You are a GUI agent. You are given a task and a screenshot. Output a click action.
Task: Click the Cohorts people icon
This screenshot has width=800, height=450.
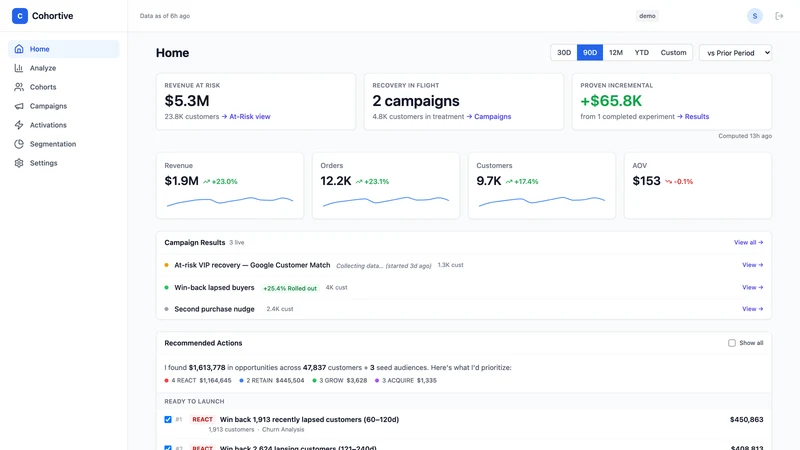pyautogui.click(x=19, y=87)
